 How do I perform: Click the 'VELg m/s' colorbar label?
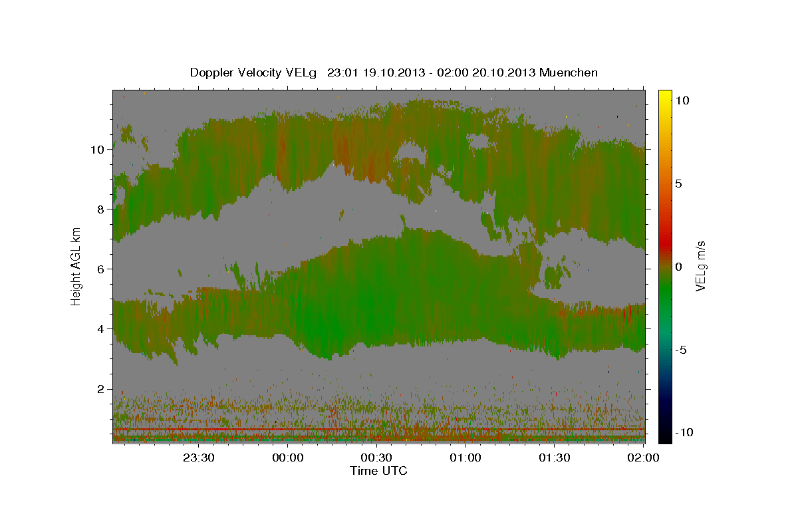700,266
